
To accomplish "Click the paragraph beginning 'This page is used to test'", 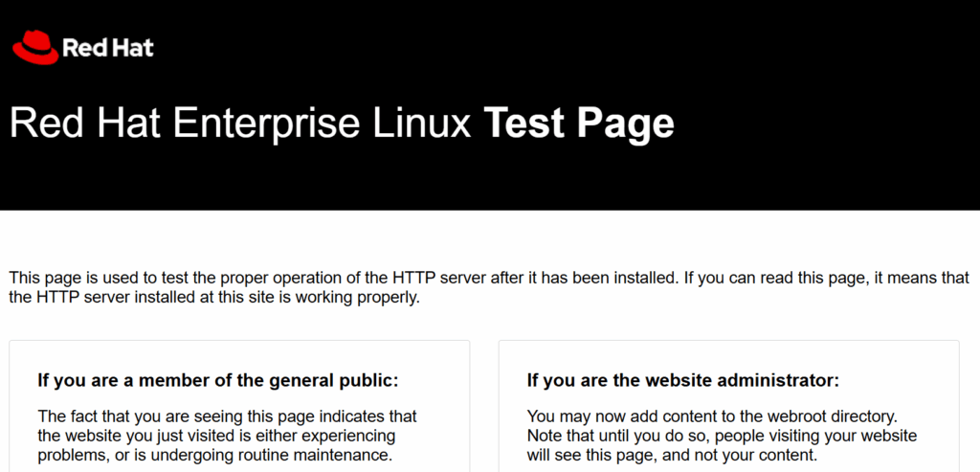I will click(x=489, y=287).
